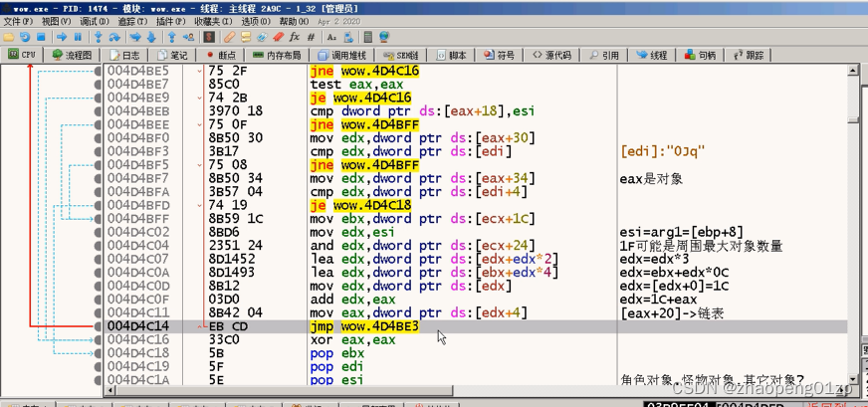Switch to the SEH链 tab
Viewport: 868px width, 407px height.
[x=400, y=55]
